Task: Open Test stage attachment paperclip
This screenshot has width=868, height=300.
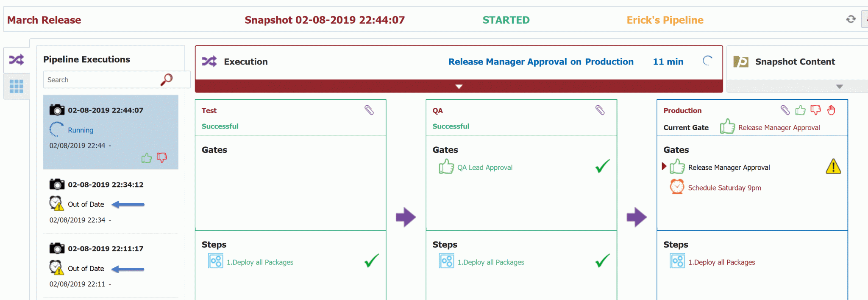Action: point(369,110)
